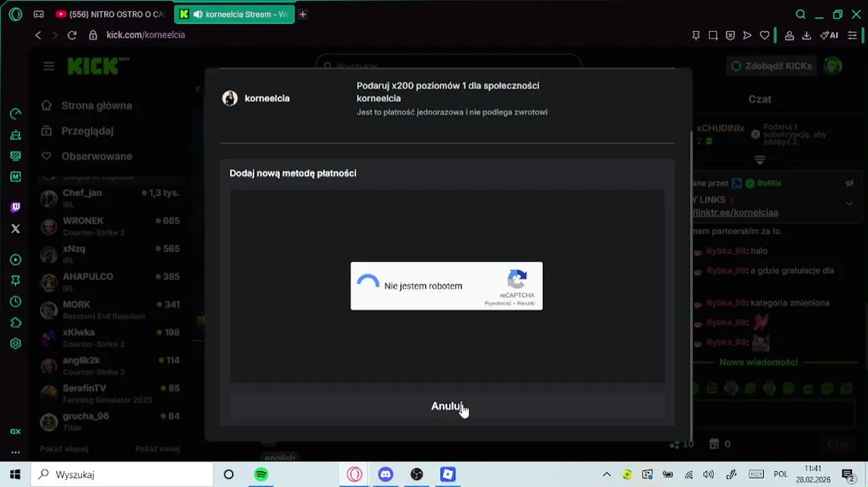Open Chef_jan channel in sidebar

110,198
